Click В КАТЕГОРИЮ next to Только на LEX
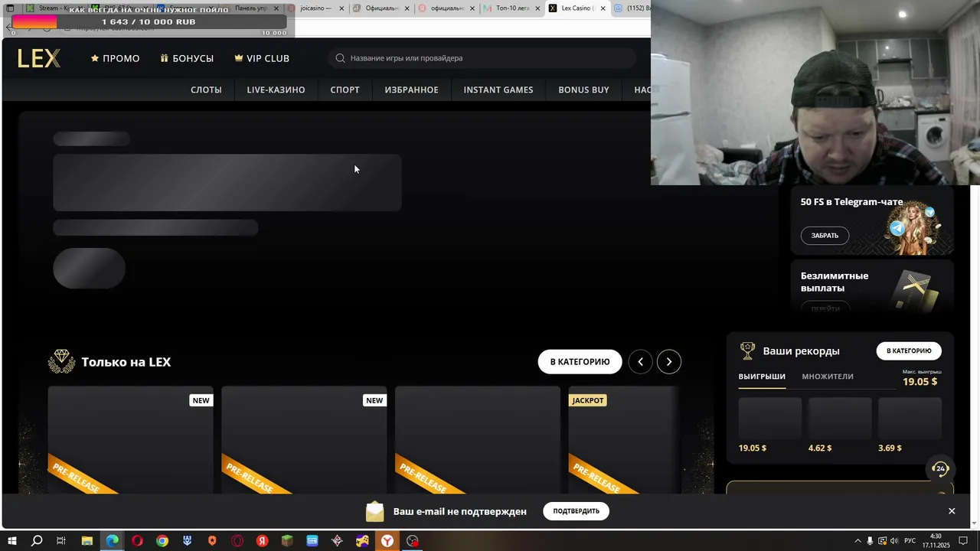This screenshot has width=980, height=551. (580, 362)
